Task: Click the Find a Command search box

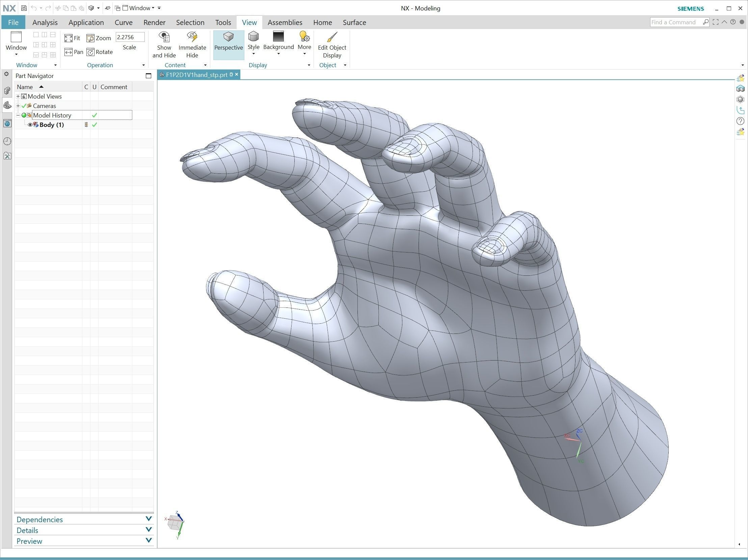Action: 675,22
